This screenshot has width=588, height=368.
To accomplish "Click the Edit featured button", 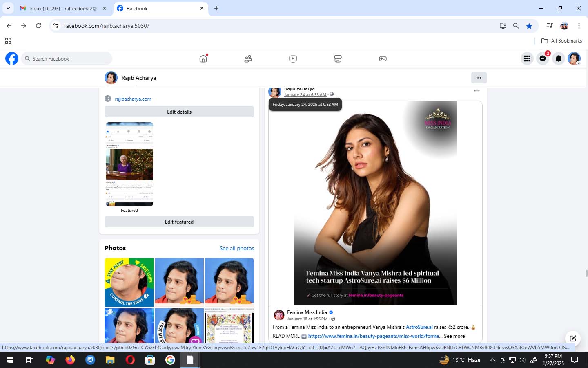I will pos(179,222).
